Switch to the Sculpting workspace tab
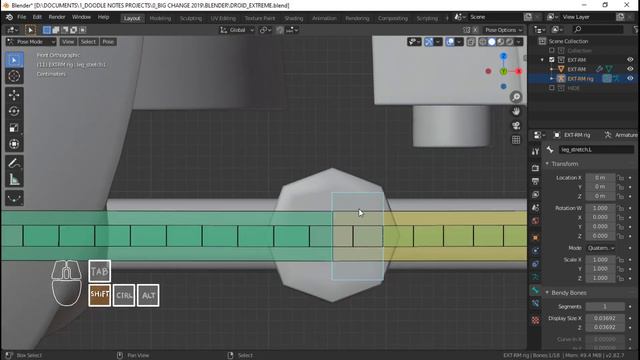This screenshot has height=360, width=640. click(x=191, y=18)
